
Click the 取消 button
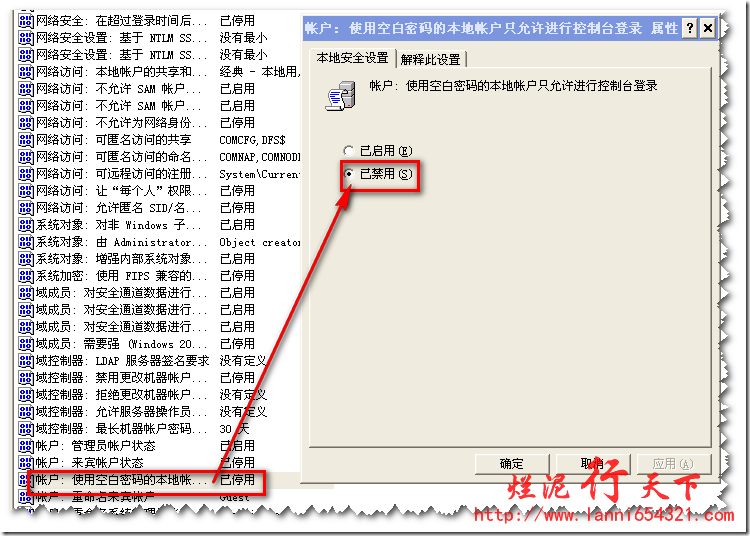coord(591,463)
